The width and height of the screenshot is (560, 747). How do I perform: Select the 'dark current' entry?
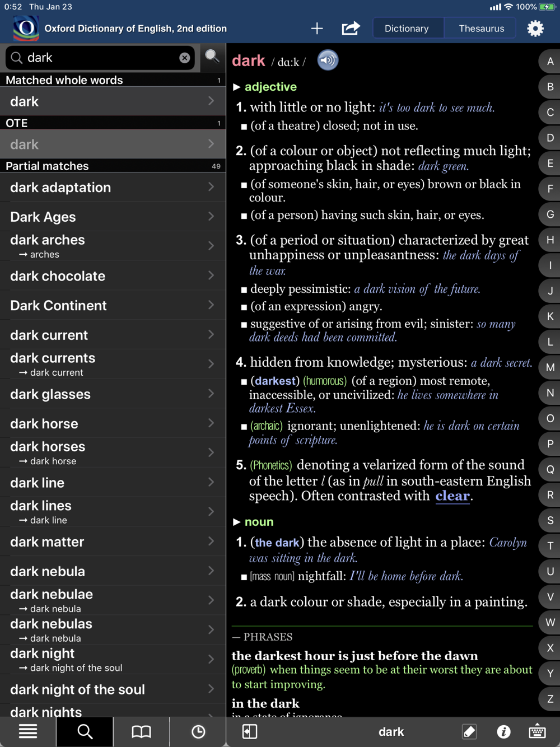[113, 335]
